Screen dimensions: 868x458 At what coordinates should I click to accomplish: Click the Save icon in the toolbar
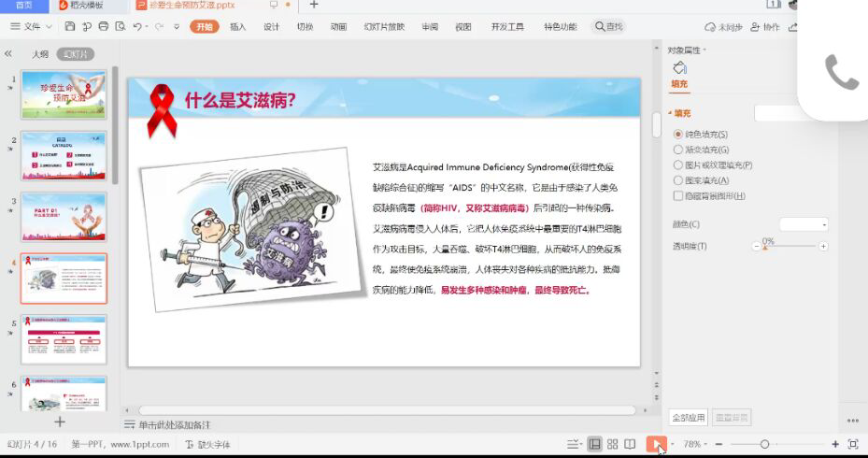(71, 27)
